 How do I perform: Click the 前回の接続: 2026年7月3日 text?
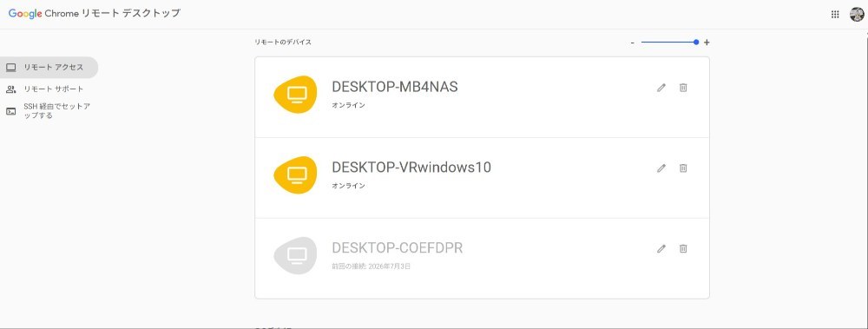[x=371, y=266]
